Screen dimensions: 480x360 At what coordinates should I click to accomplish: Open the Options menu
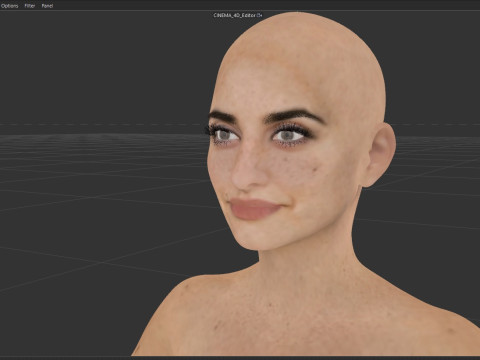9,6
